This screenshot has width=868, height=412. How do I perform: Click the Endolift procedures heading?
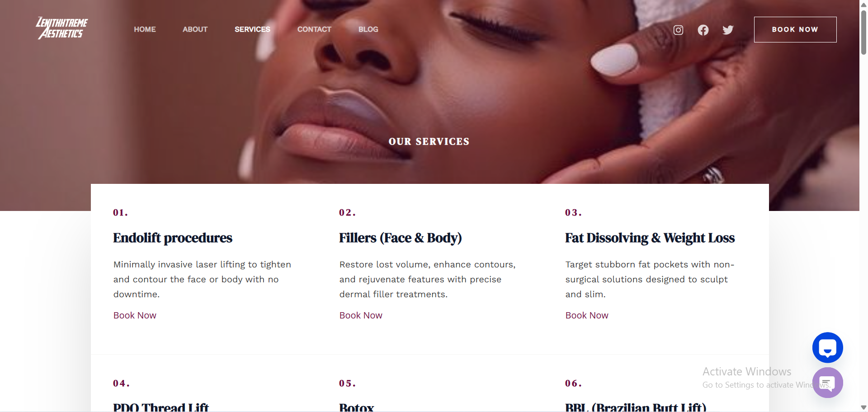click(173, 238)
